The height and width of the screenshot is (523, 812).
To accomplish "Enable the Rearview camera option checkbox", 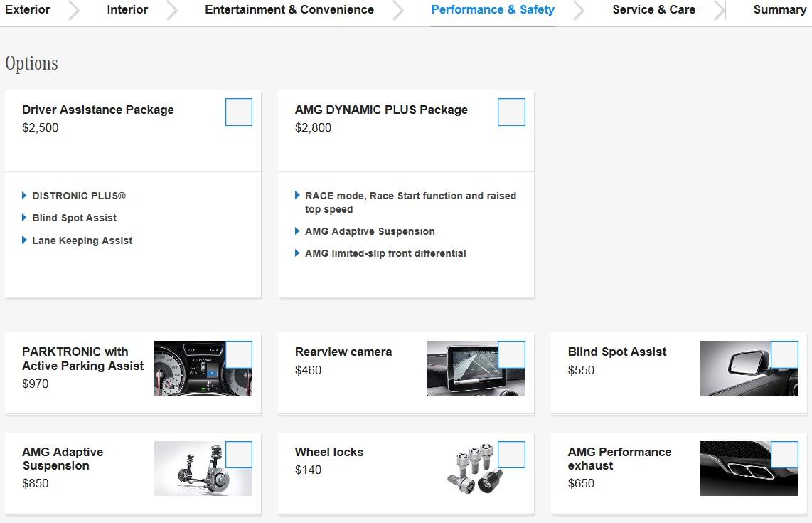I will 512,354.
